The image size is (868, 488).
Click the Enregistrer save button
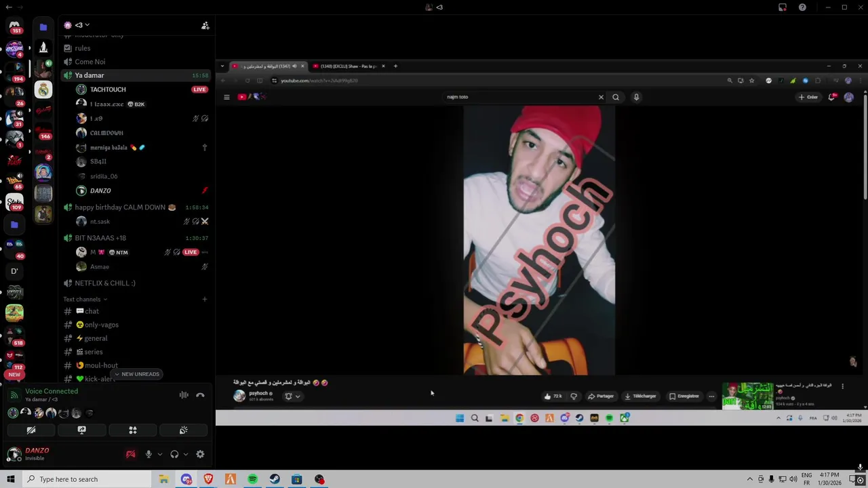(x=684, y=396)
